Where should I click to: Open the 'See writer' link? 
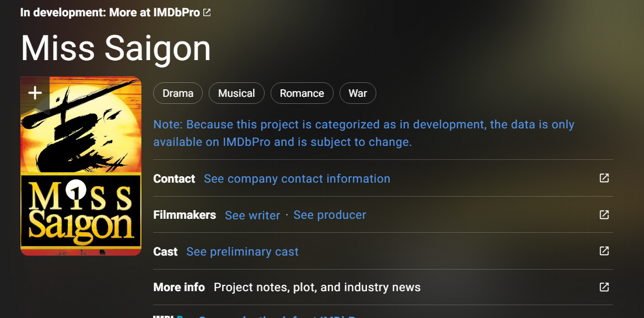point(252,215)
